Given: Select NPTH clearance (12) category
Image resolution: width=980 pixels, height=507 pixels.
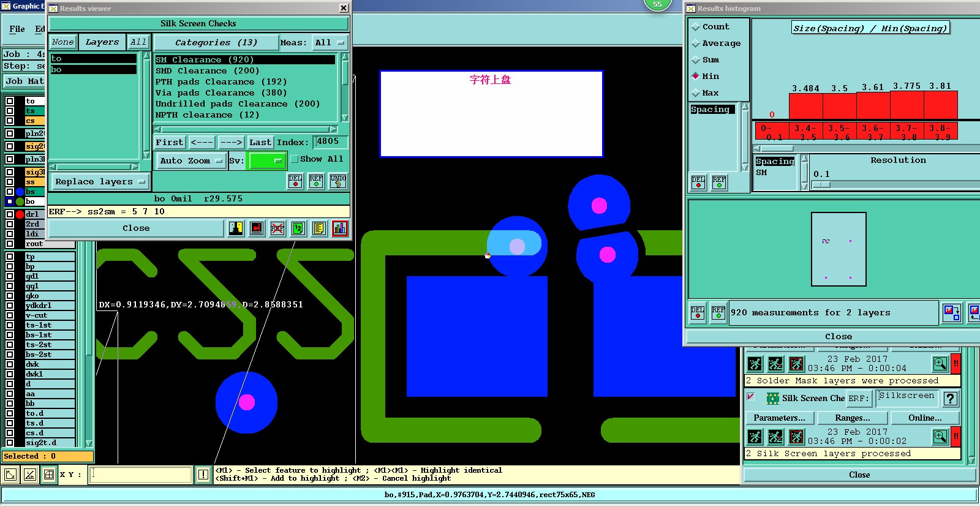Looking at the screenshot, I should pyautogui.click(x=207, y=115).
